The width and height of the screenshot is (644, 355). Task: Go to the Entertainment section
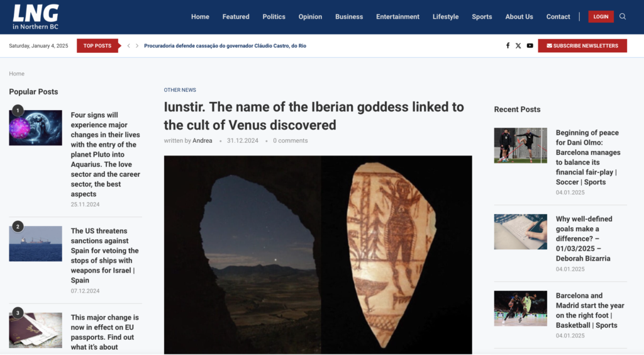coord(397,17)
